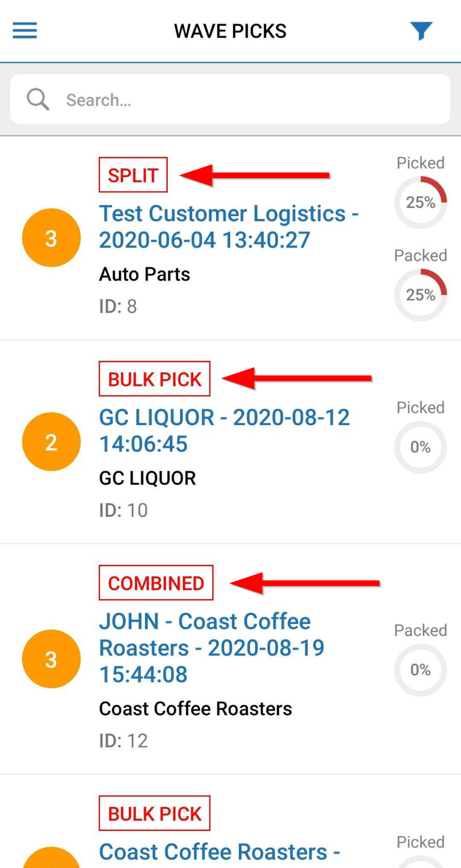The image size is (461, 868).
Task: Click the Packed 25% progress ring
Action: (420, 295)
